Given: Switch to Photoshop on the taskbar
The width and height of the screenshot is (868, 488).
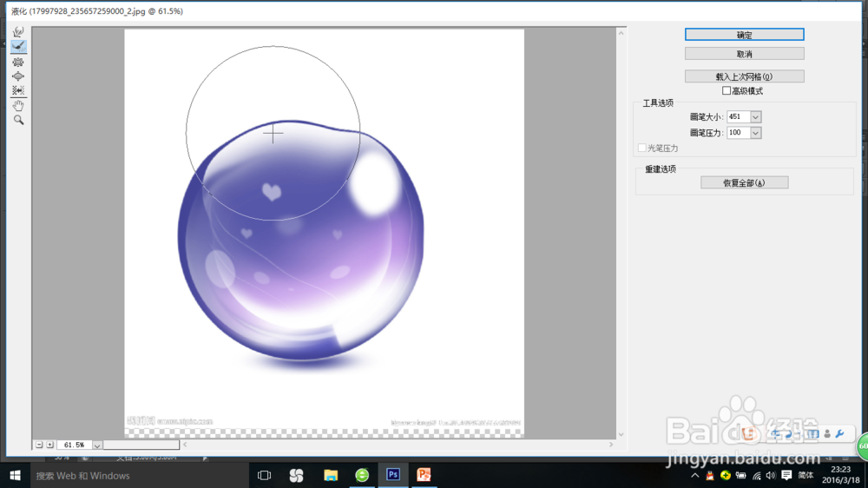Looking at the screenshot, I should pyautogui.click(x=393, y=475).
